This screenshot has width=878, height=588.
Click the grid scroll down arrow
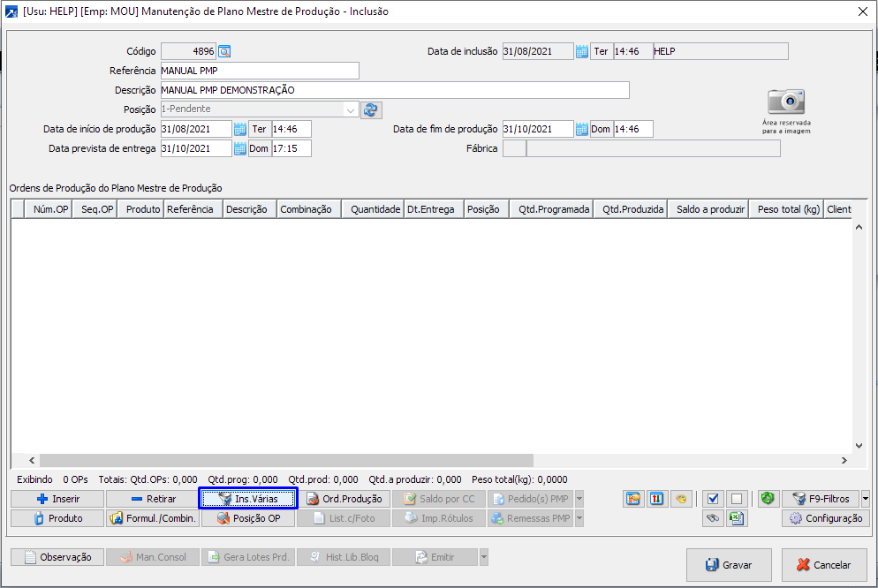[859, 446]
